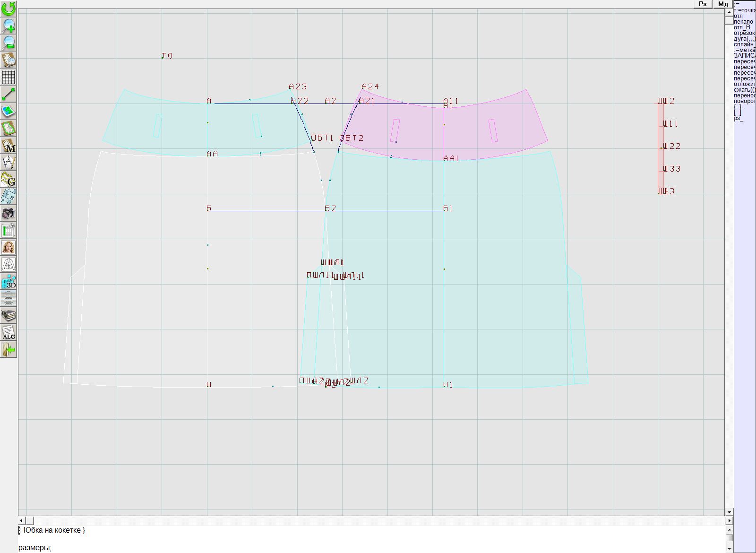Select 'сплайн' in the command list
Screen dimensions: 756x553
[x=744, y=44]
